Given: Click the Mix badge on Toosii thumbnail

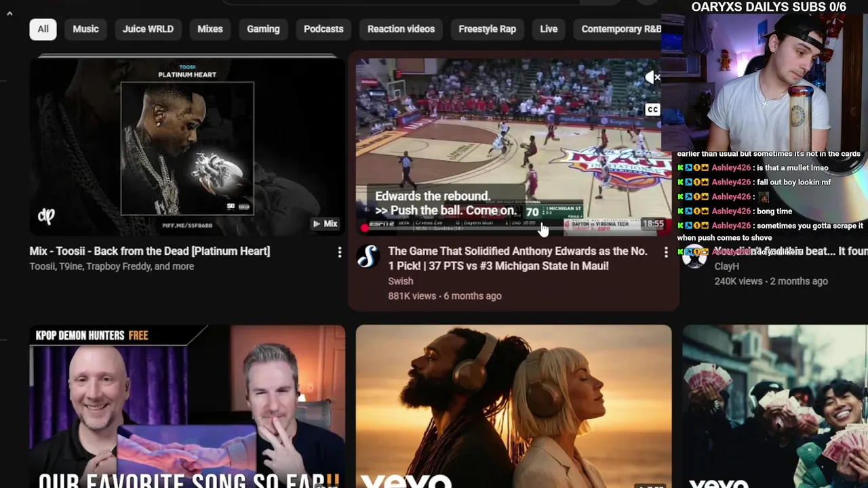Looking at the screenshot, I should (325, 224).
